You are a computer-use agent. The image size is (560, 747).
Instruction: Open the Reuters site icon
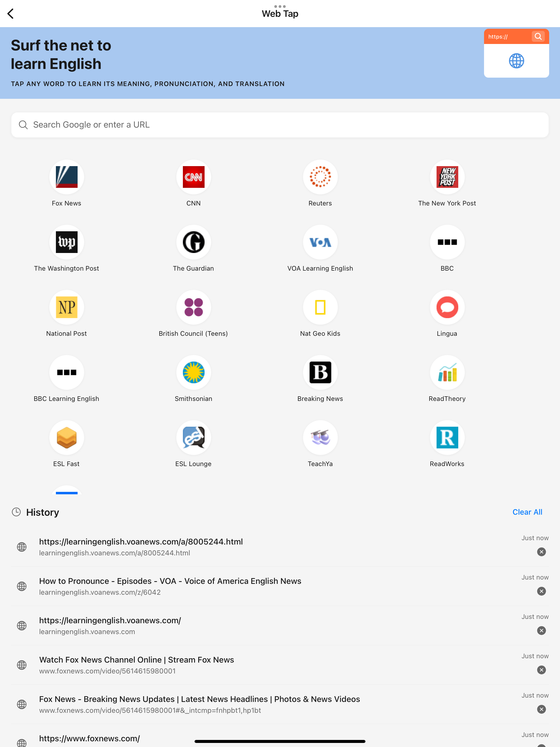[x=320, y=177]
